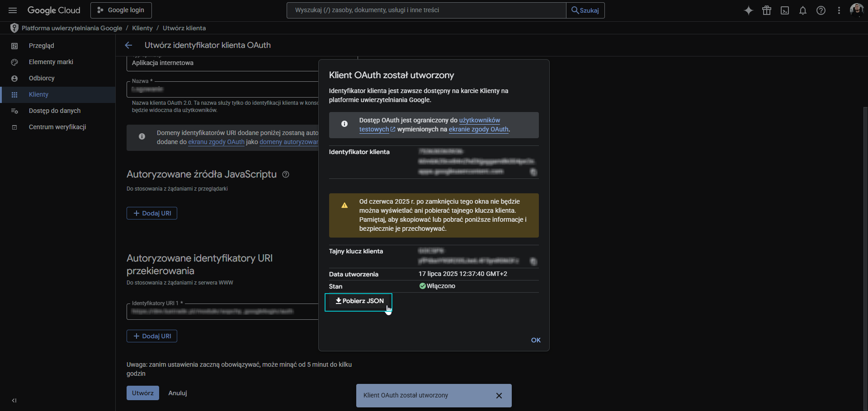
Task: Focus the top search input field
Action: tap(426, 10)
